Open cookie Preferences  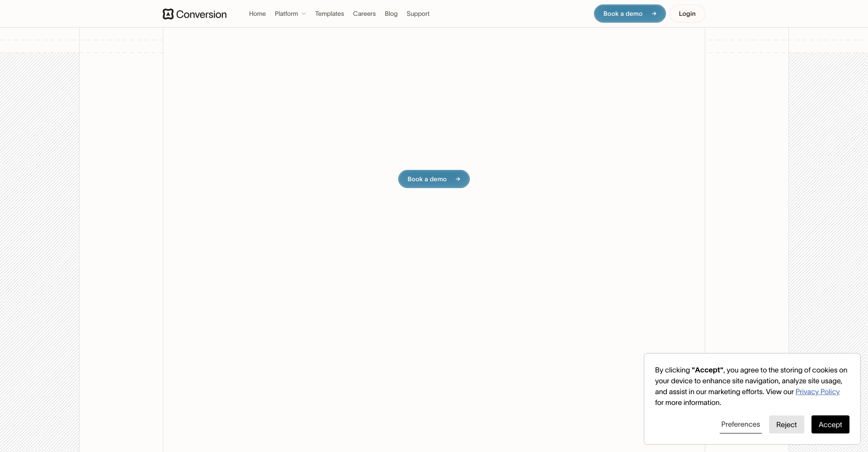click(740, 424)
